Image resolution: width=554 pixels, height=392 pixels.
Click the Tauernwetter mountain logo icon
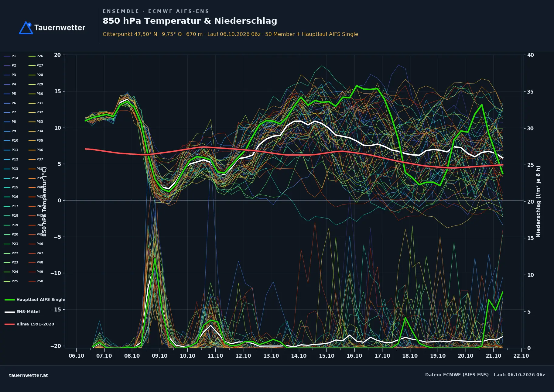coord(26,28)
